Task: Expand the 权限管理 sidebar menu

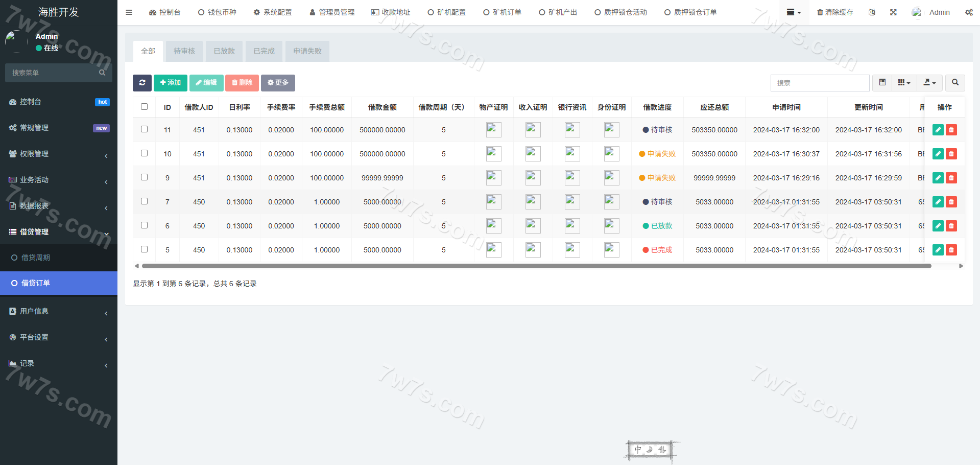Action: [59, 154]
